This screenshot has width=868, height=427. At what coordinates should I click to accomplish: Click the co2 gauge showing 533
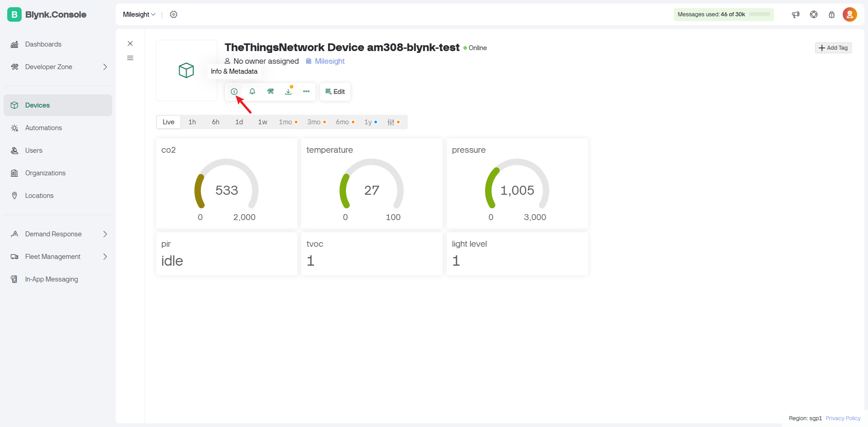[226, 183]
